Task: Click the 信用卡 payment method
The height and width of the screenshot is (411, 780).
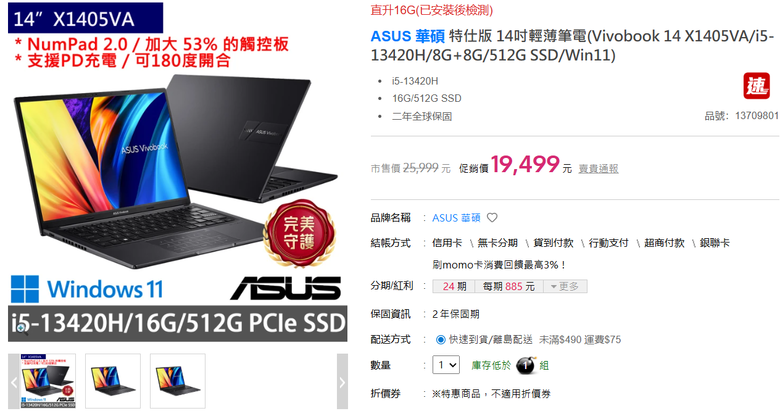Action: click(447, 243)
